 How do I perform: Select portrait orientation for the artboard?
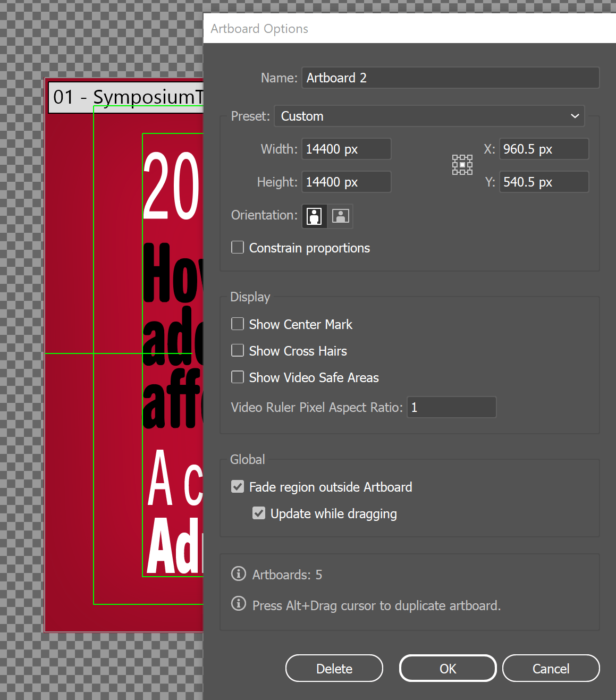coord(314,216)
